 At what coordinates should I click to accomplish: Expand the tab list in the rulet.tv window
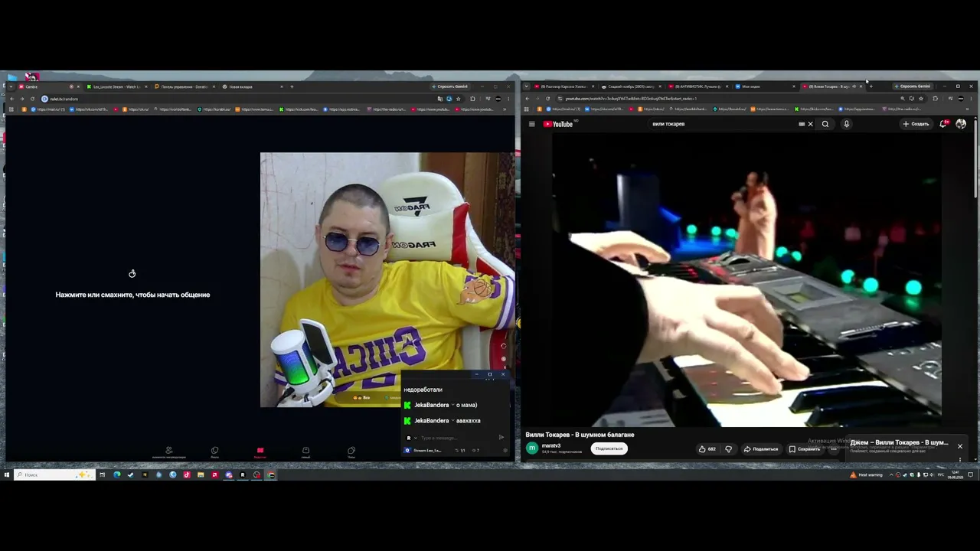[11, 86]
